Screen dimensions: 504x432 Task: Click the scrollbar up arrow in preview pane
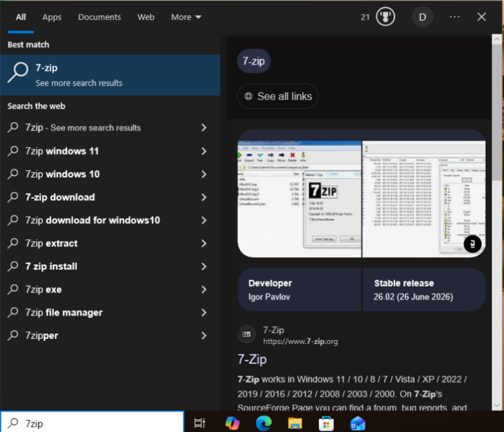(x=497, y=39)
